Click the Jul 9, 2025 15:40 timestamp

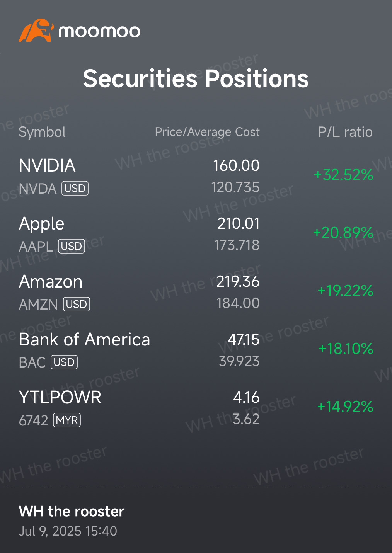coord(68,531)
